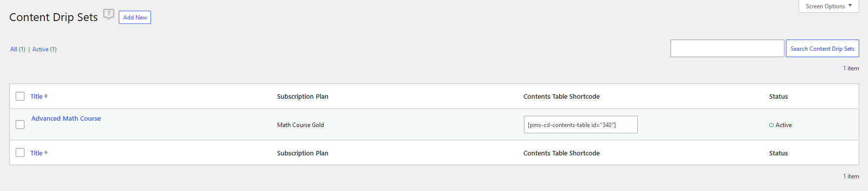The width and height of the screenshot is (868, 191).
Task: Click the Content Drip Sets heading
Action: click(54, 17)
